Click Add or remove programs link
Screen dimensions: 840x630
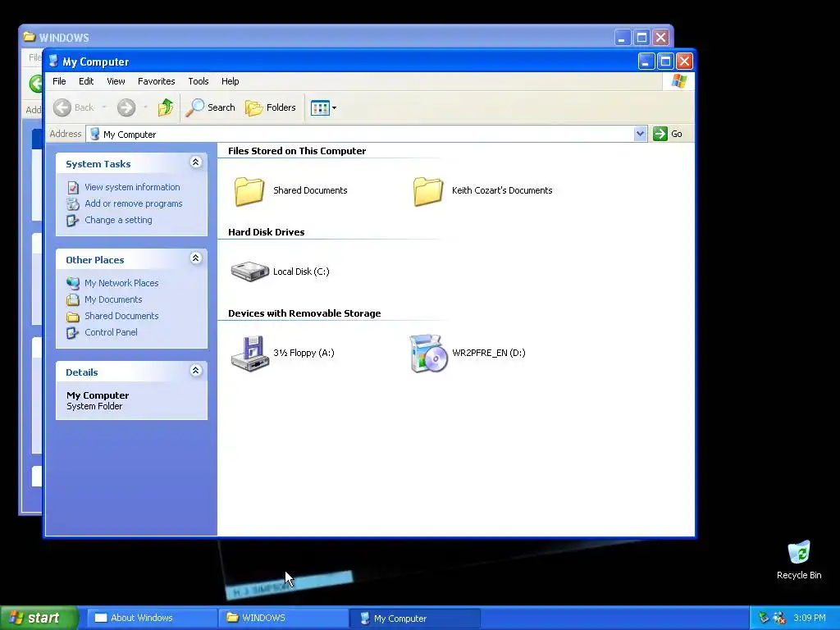(x=134, y=203)
